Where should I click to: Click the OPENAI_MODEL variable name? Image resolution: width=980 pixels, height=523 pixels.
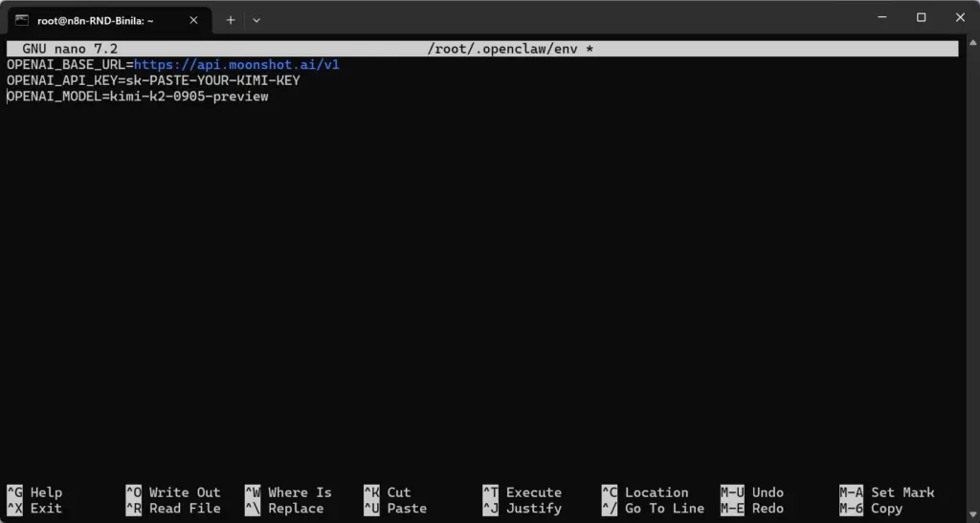pyautogui.click(x=55, y=97)
